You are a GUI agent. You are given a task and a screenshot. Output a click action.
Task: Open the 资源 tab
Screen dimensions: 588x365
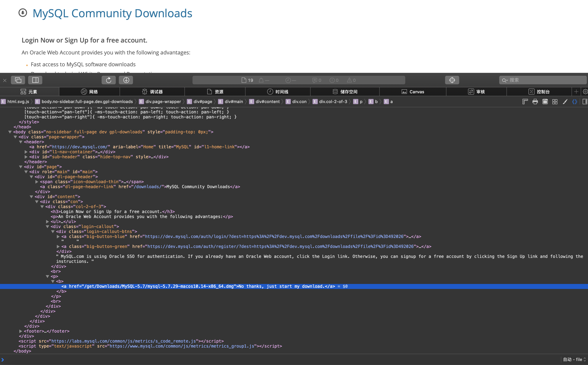point(215,92)
